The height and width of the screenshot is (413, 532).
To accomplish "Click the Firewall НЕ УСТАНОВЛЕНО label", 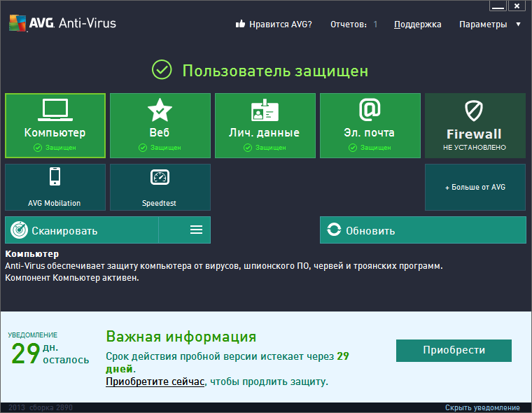I will coord(475,147).
